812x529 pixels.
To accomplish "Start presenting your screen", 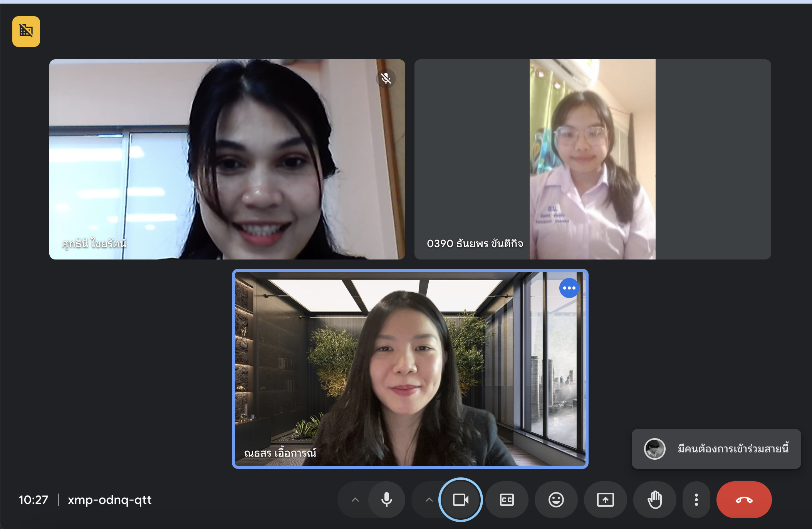I will (x=605, y=500).
